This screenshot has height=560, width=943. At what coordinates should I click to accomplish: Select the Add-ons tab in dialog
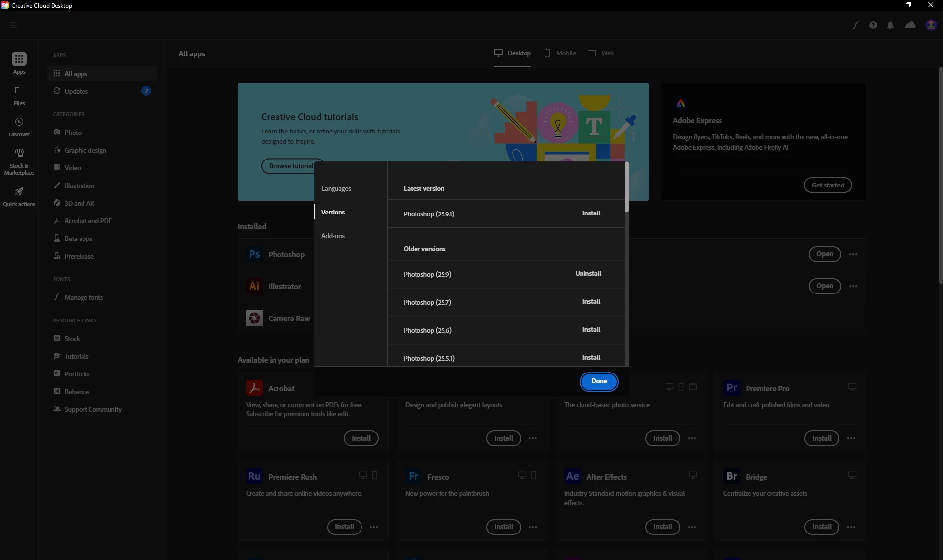click(333, 236)
